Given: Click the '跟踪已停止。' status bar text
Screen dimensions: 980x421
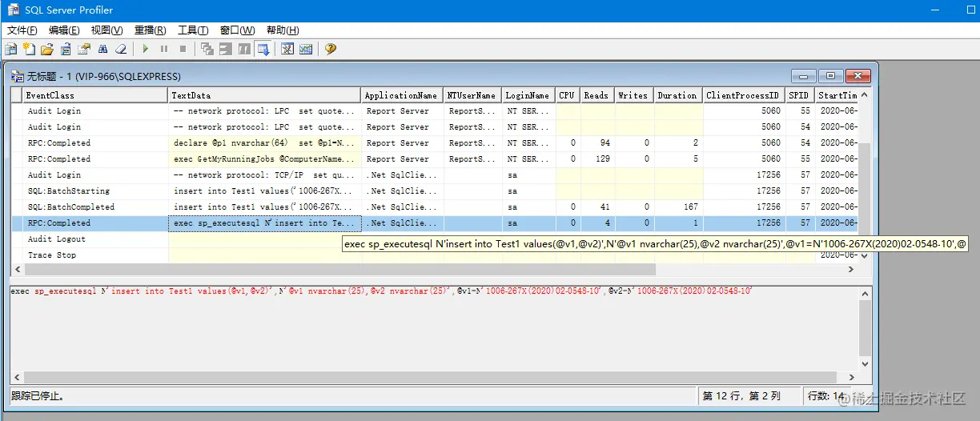Looking at the screenshot, I should (38, 395).
